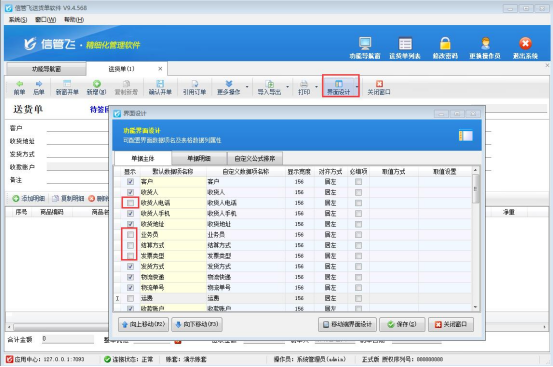Switch to the 单据明细 tab
Image resolution: width=553 pixels, height=367 pixels.
coord(199,159)
